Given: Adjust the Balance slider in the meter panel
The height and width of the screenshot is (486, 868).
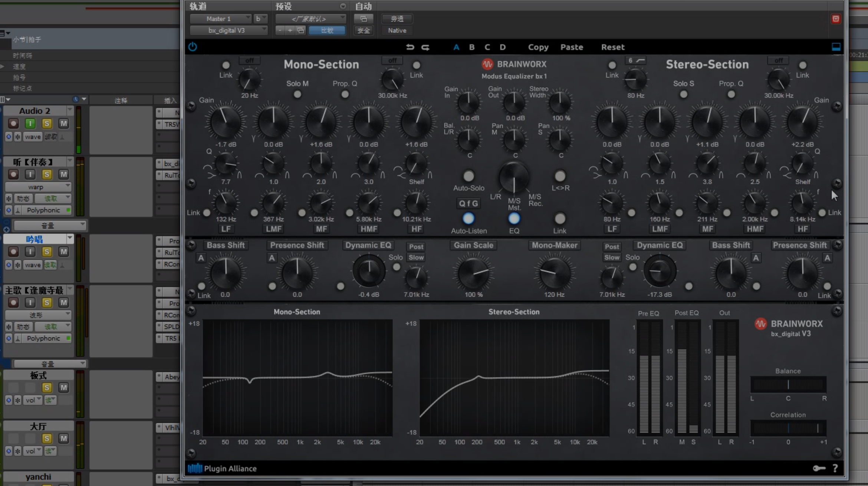Looking at the screenshot, I should pos(788,384).
